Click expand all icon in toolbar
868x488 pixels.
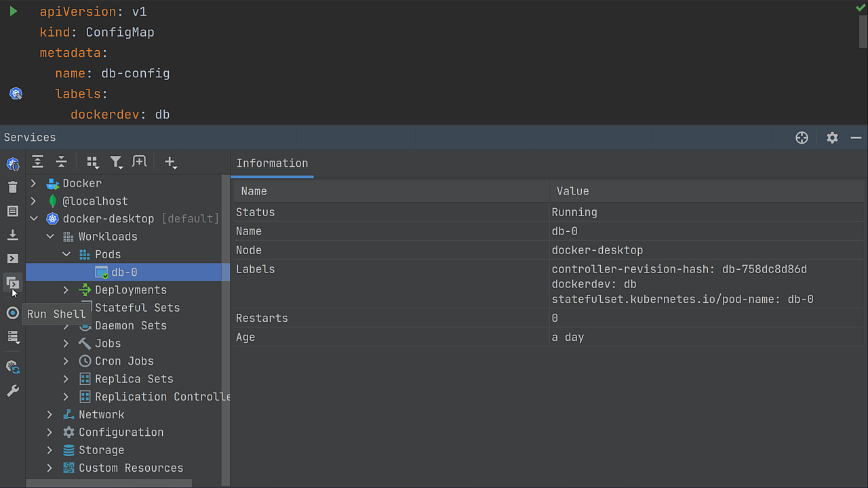[37, 162]
